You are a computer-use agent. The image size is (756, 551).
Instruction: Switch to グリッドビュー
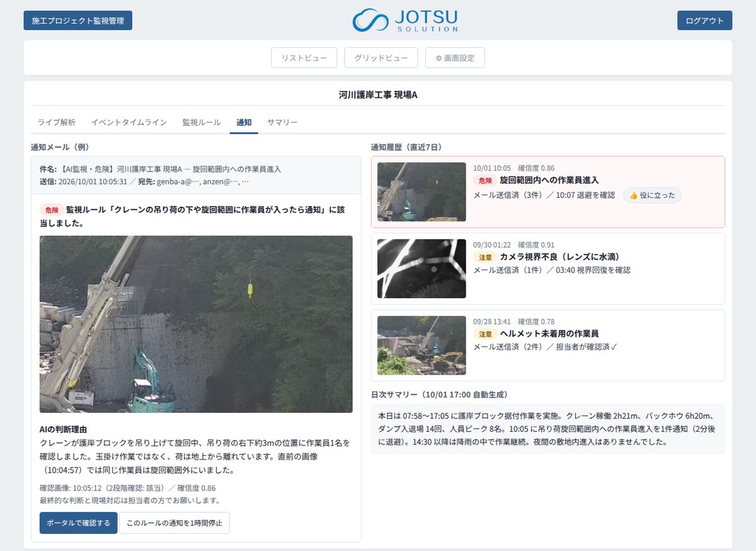pyautogui.click(x=381, y=58)
